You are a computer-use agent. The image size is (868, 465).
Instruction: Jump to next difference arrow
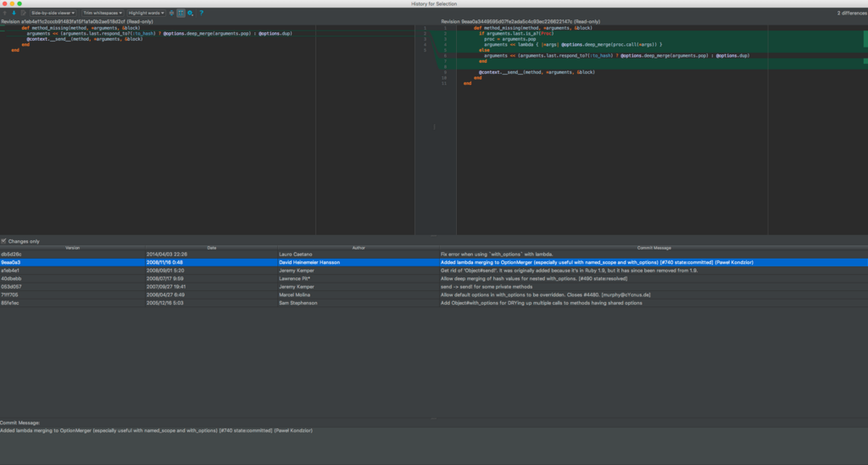[x=14, y=13]
